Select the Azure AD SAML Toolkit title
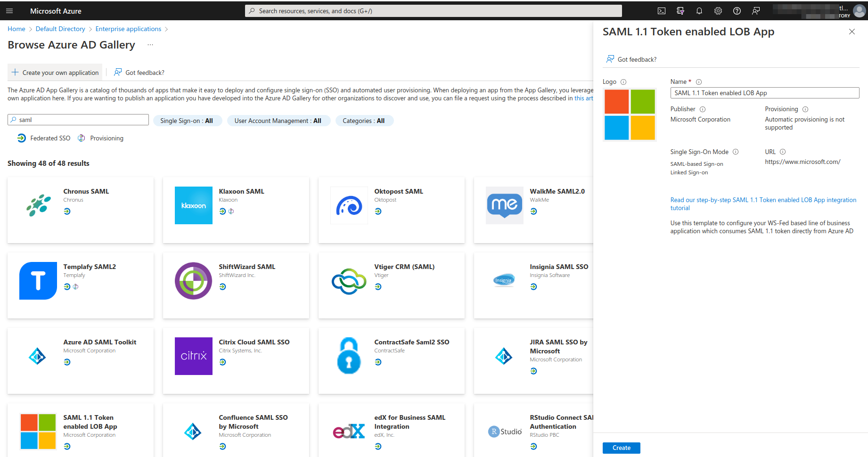This screenshot has height=457, width=868. point(100,342)
